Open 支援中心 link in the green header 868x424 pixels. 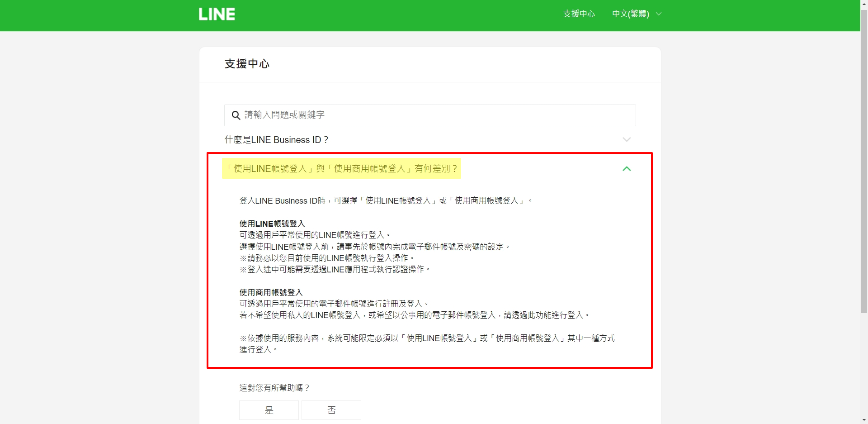(579, 14)
